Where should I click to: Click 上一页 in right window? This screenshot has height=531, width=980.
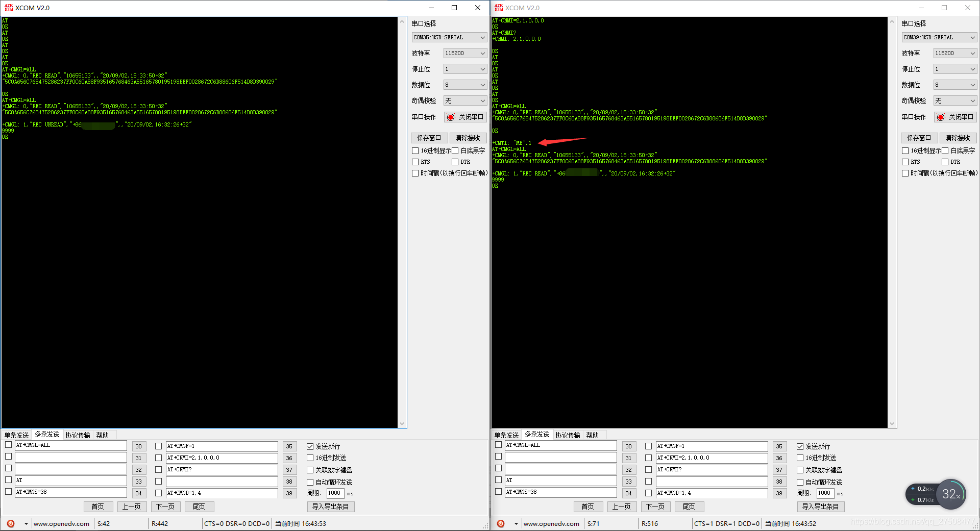click(622, 507)
